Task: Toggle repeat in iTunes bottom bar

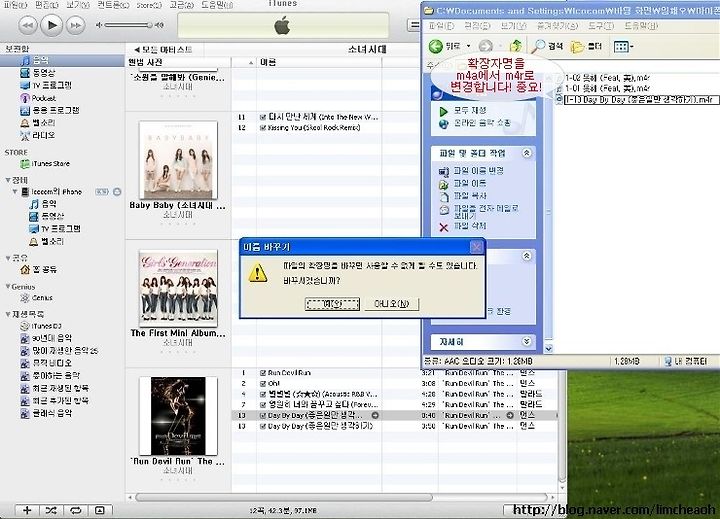Action: (75, 510)
